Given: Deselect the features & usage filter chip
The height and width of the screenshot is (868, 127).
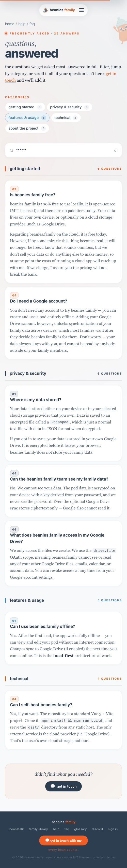Looking at the screenshot, I should pyautogui.click(x=27, y=118).
